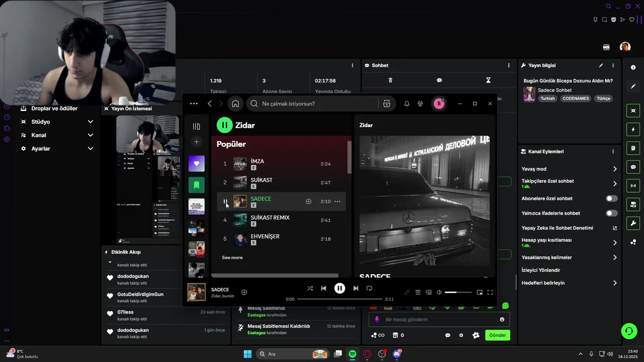Open Spotify notifications bell
This screenshot has width=644, height=362.
tap(407, 104)
